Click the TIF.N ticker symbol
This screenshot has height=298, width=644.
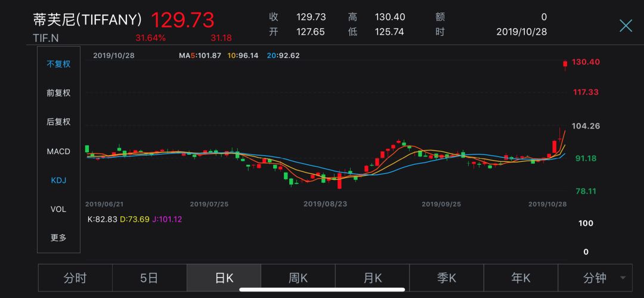pyautogui.click(x=45, y=38)
